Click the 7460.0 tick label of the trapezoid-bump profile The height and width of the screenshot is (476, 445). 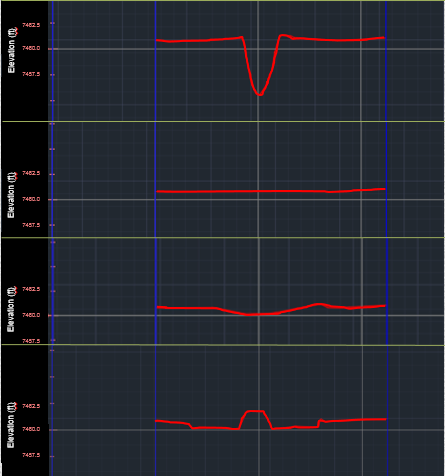point(31,429)
